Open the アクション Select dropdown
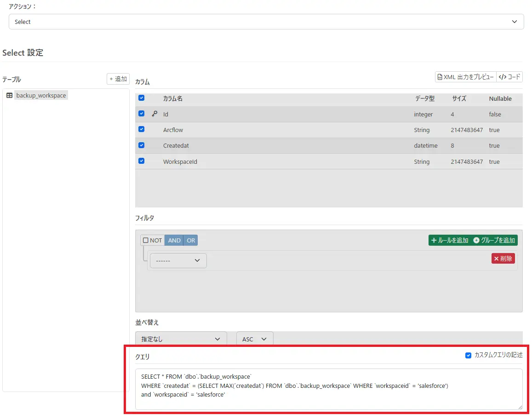 pyautogui.click(x=266, y=22)
